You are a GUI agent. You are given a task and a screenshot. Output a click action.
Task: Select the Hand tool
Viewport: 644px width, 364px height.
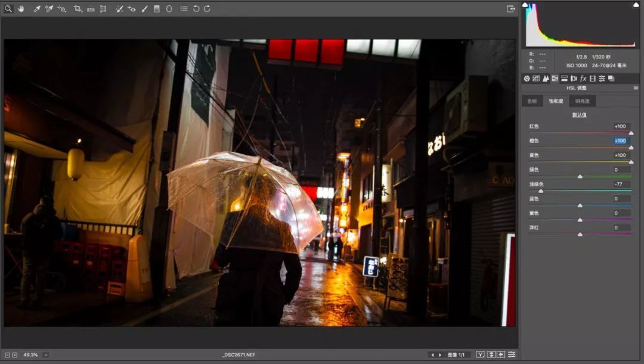click(21, 8)
